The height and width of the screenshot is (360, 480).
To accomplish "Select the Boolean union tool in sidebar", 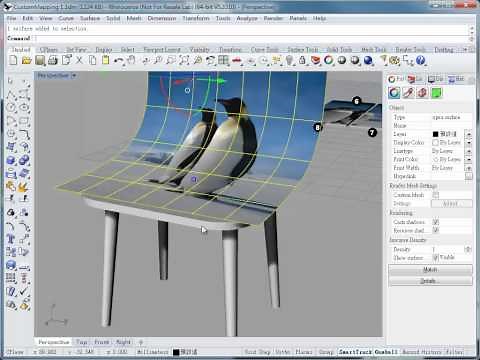I will [x=24, y=160].
